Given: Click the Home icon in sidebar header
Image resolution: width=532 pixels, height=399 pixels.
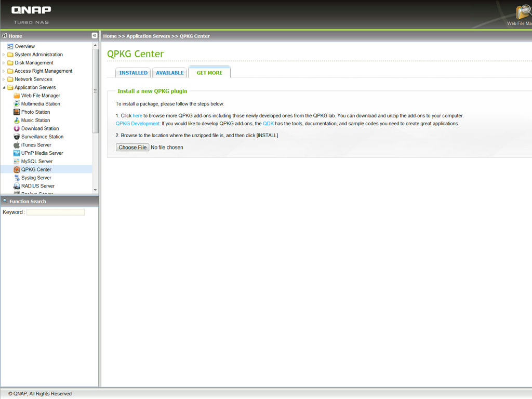Looking at the screenshot, I should [5, 35].
